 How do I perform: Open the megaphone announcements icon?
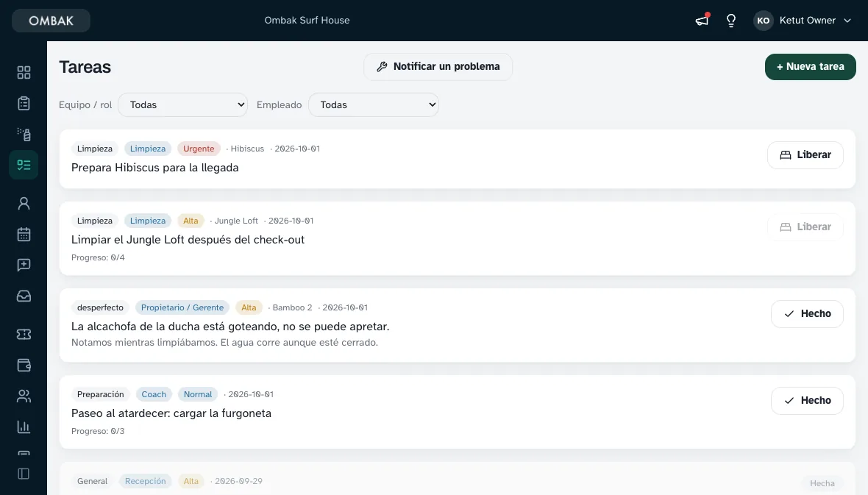point(702,21)
